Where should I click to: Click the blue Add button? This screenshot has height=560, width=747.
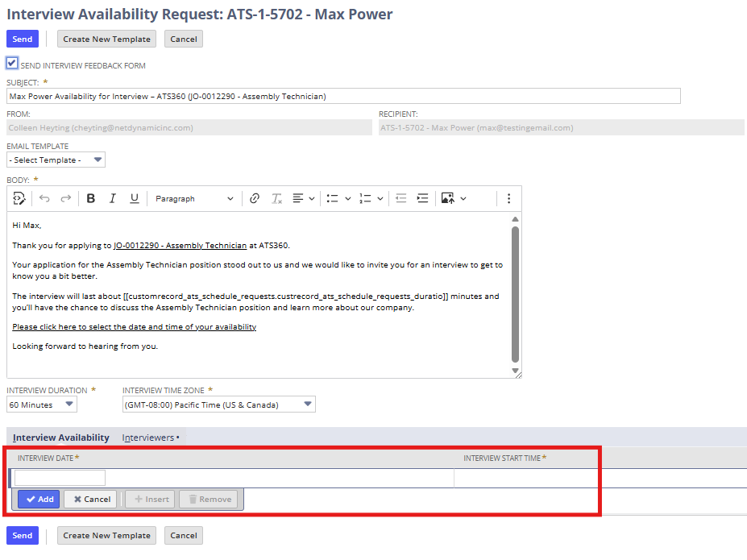pyautogui.click(x=39, y=499)
